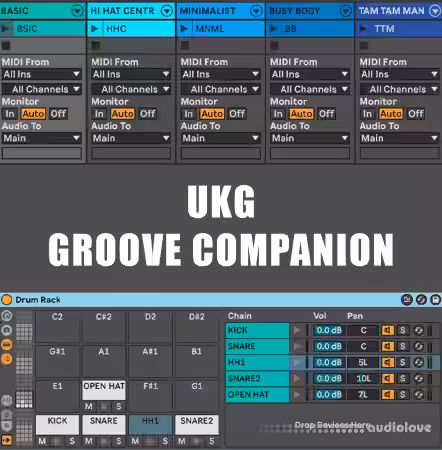
Task: Launch the HHC clip
Action: click(95, 29)
